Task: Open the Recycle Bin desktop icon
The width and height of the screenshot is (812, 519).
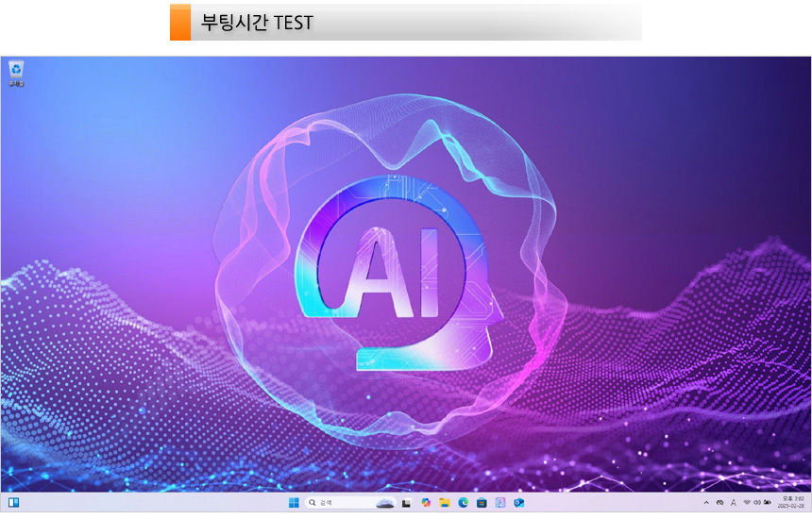Action: point(16,72)
